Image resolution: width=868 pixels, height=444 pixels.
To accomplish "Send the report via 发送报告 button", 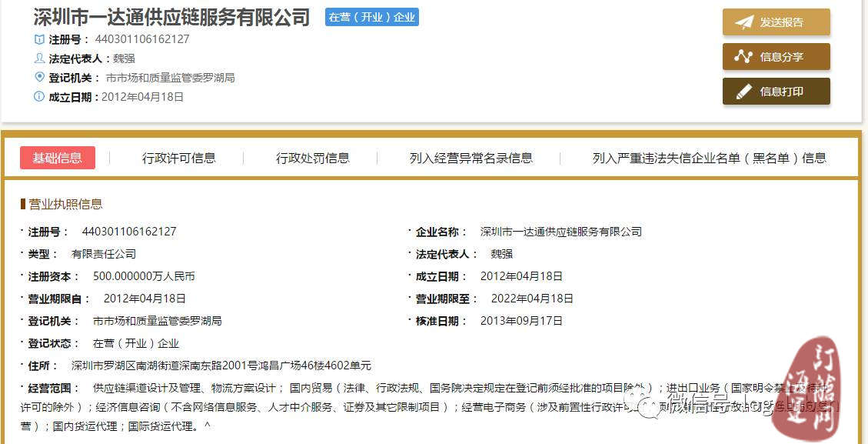I will 776,22.
